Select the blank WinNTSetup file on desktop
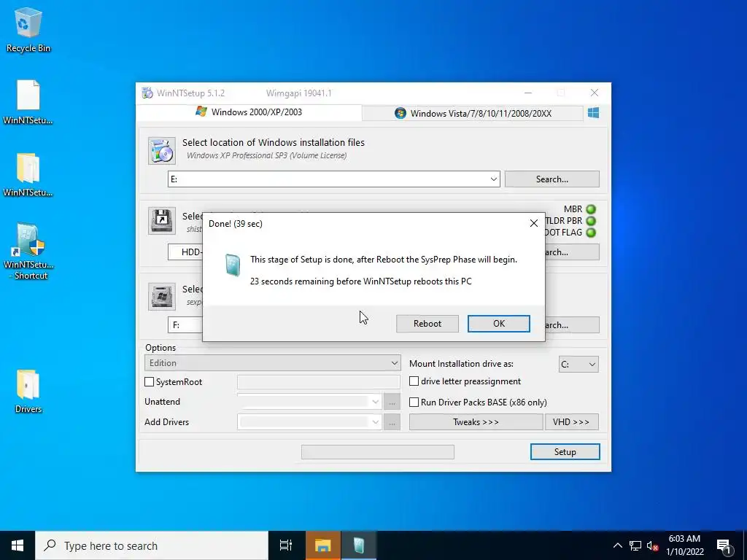 point(28,102)
